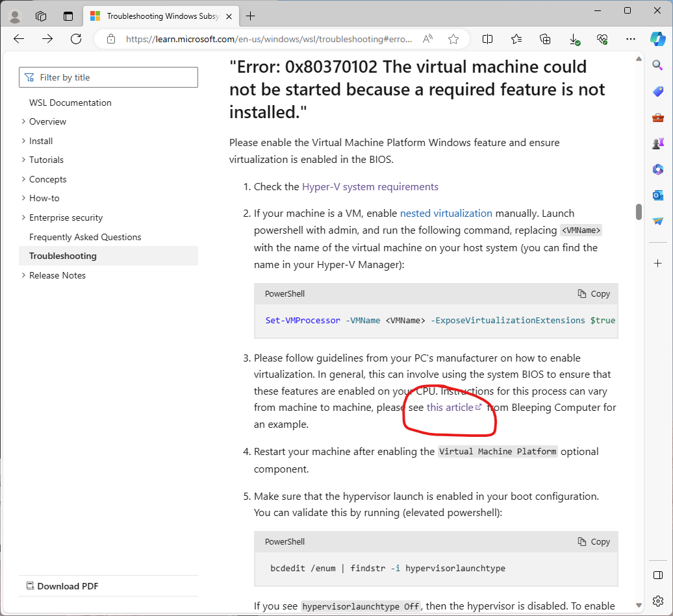Open Copilot in the sidebar
This screenshot has width=673, height=616.
tap(657, 39)
